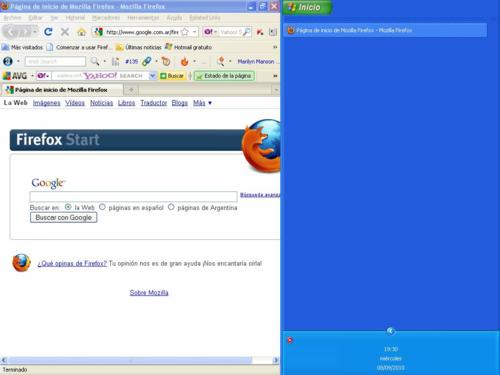500x375 pixels.
Task: Select the 'la Web' radio button
Action: pos(68,207)
